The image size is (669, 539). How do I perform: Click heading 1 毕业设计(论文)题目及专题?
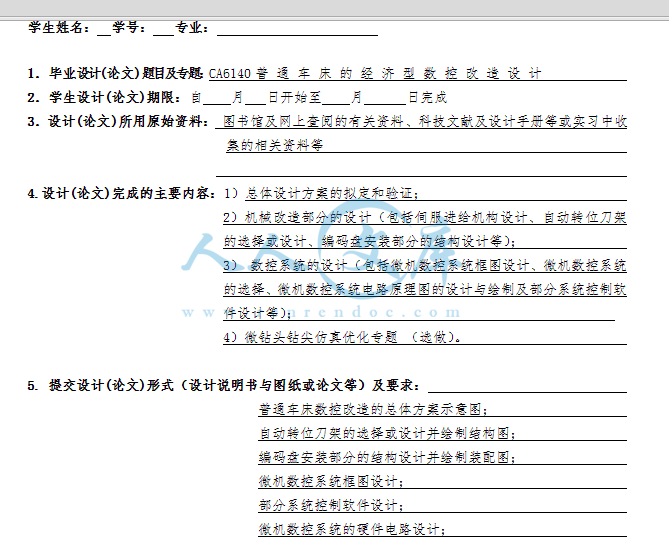point(115,73)
